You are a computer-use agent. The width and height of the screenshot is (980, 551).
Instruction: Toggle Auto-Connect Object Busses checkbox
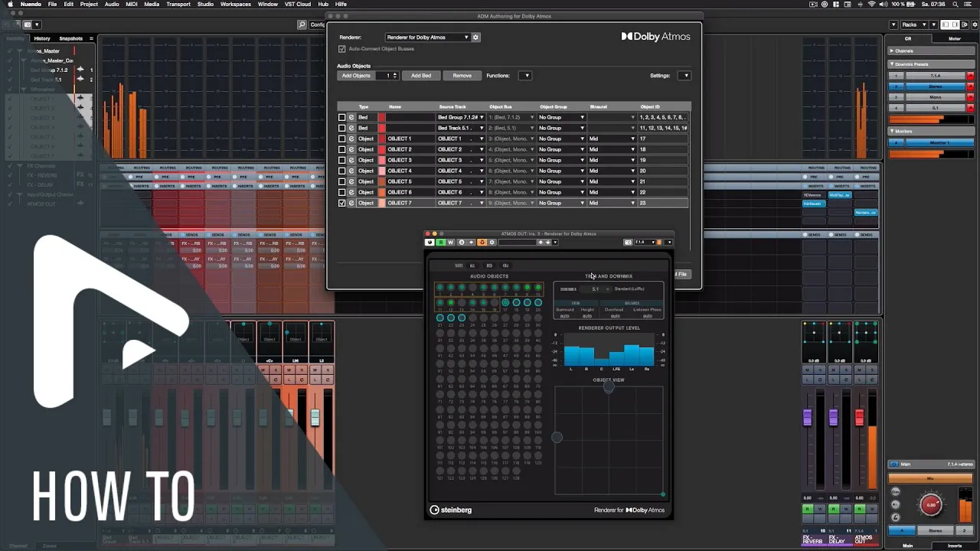pyautogui.click(x=342, y=49)
